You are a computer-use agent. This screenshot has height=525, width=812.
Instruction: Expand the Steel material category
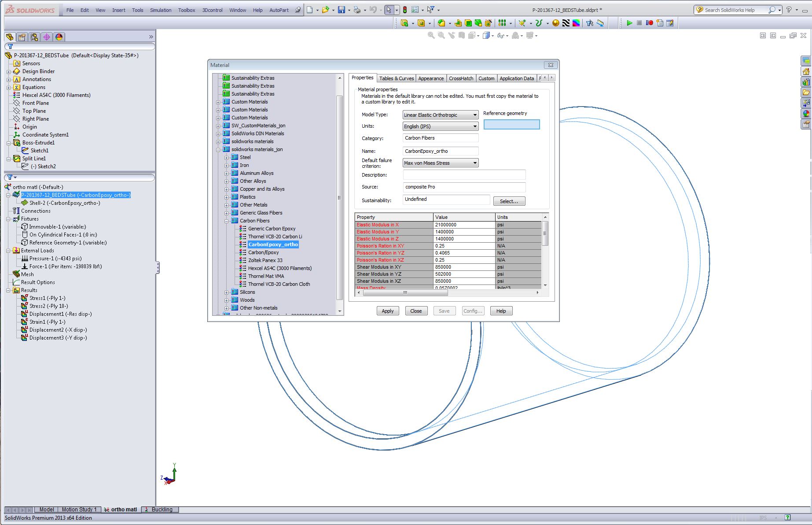[227, 157]
